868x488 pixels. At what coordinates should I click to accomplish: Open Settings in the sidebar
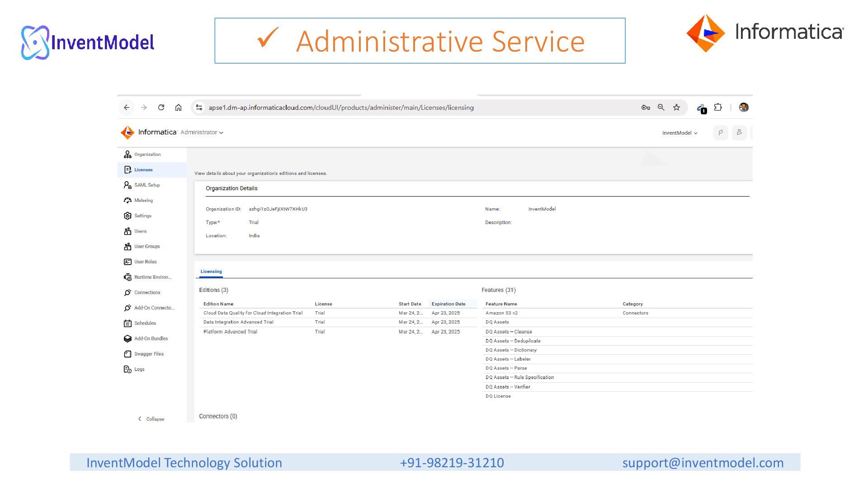(x=152, y=216)
